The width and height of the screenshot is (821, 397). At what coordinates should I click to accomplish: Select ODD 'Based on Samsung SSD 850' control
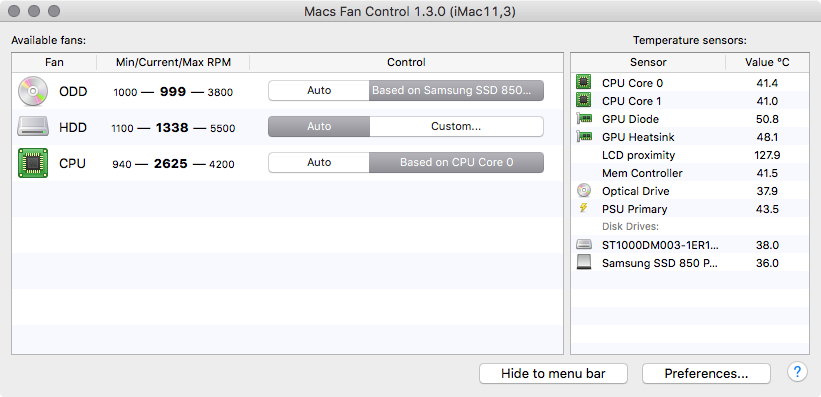(456, 91)
